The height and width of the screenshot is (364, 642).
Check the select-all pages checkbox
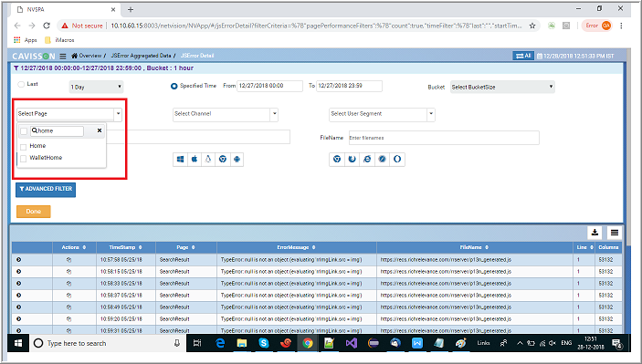(24, 130)
